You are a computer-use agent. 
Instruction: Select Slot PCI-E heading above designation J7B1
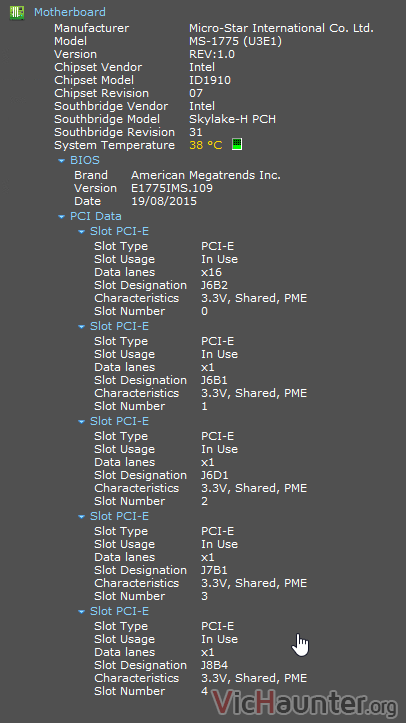pos(119,516)
